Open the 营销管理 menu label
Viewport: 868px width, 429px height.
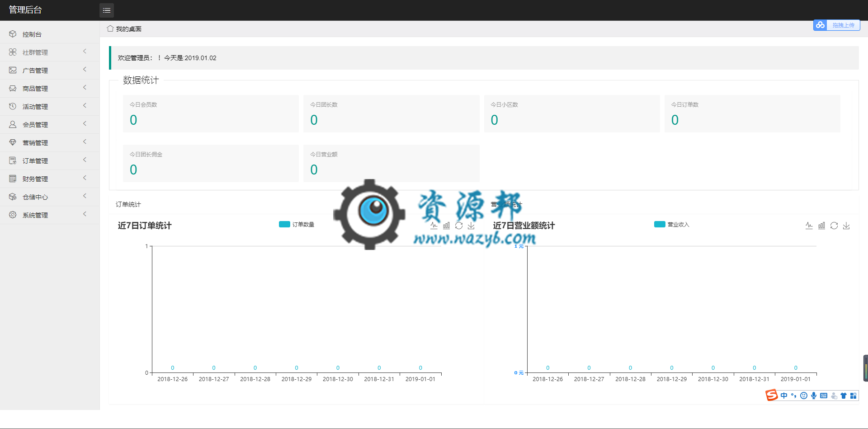[x=35, y=143]
